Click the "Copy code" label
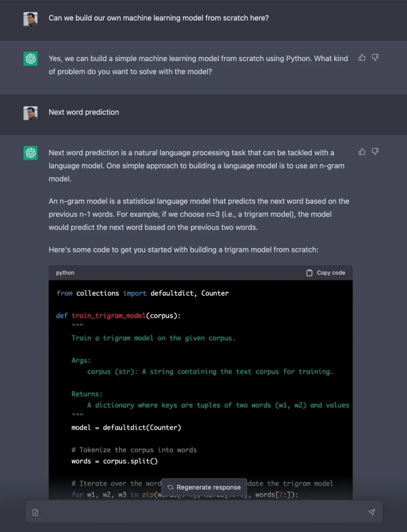 click(331, 273)
